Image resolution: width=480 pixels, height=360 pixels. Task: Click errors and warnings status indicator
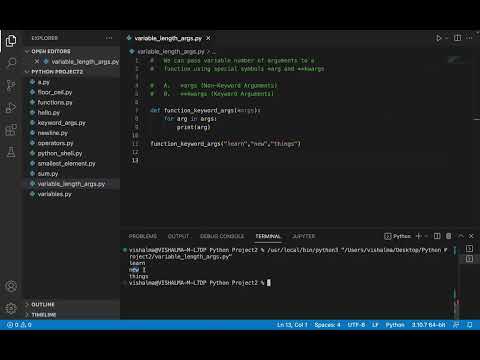19,325
